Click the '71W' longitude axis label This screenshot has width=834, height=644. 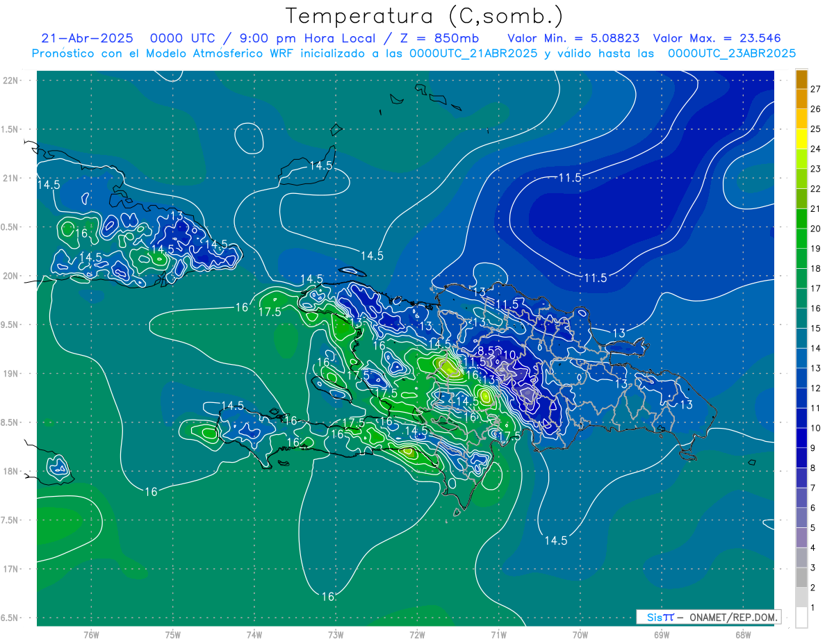(x=498, y=634)
